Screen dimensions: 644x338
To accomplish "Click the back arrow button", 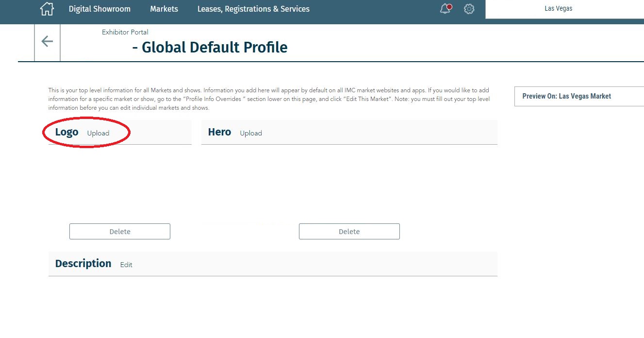I will pyautogui.click(x=47, y=42).
